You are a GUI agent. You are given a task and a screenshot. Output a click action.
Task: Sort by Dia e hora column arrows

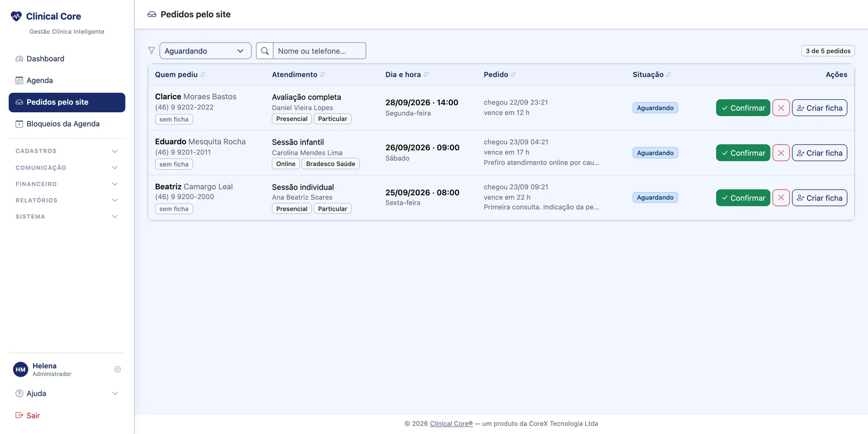[x=426, y=75]
